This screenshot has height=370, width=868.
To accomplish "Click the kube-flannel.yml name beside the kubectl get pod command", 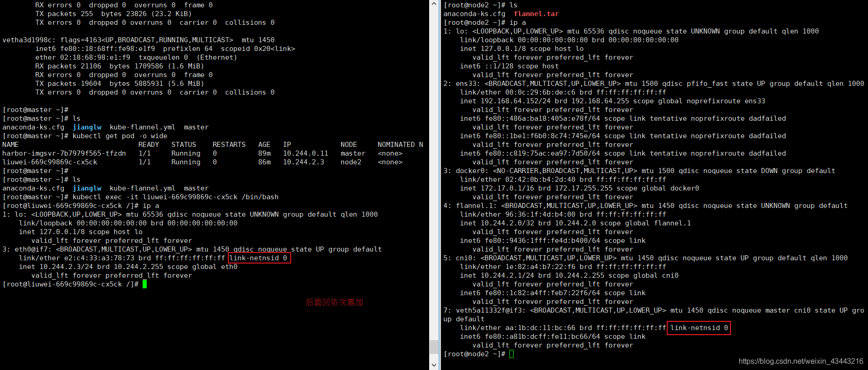I will coord(142,127).
